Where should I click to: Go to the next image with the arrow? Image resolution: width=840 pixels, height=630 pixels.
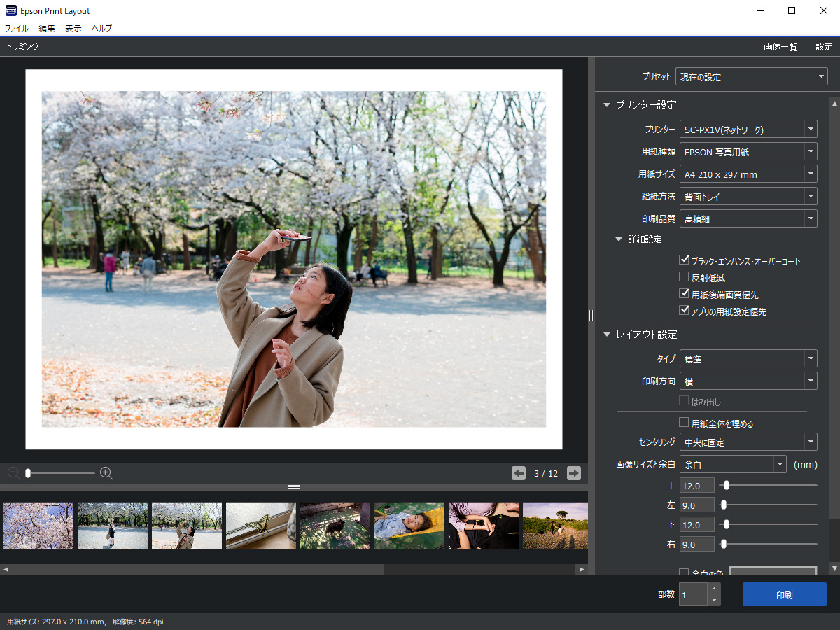click(573, 473)
